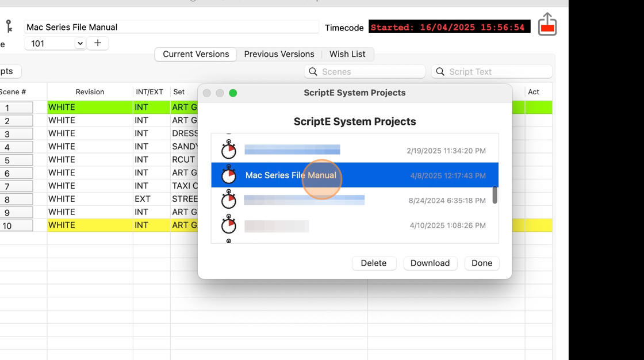
Task: Click the magnifier icon in Scenes search
Action: pyautogui.click(x=313, y=71)
